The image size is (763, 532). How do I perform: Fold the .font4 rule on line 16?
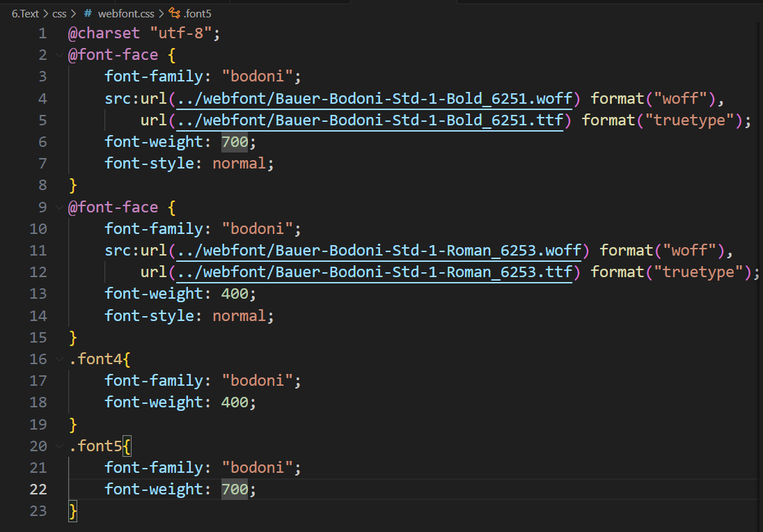pos(59,359)
